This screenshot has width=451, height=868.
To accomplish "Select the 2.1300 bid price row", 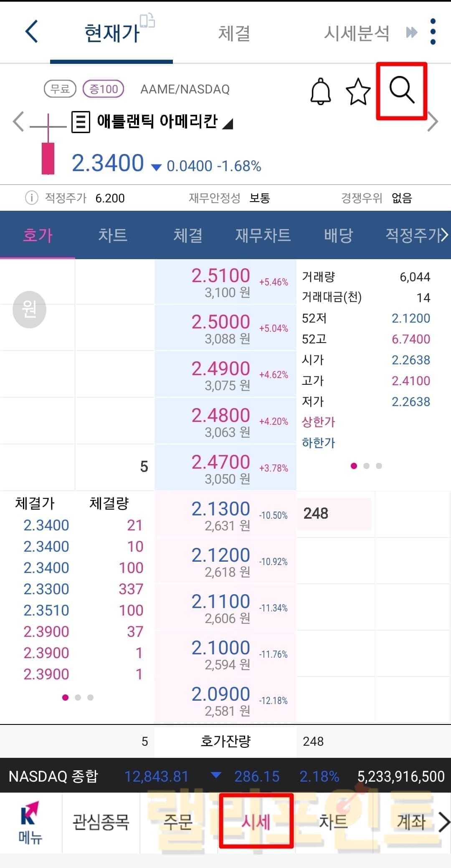I will 225,515.
